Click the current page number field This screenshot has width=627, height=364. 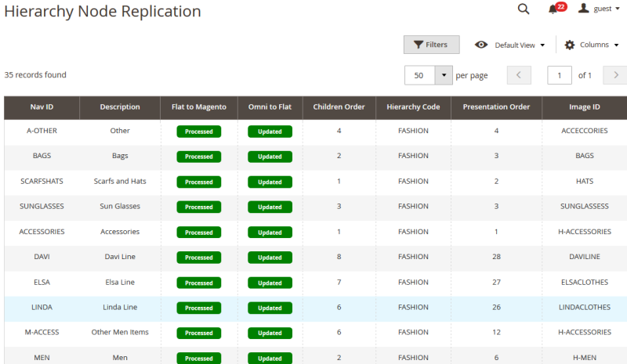coord(559,75)
